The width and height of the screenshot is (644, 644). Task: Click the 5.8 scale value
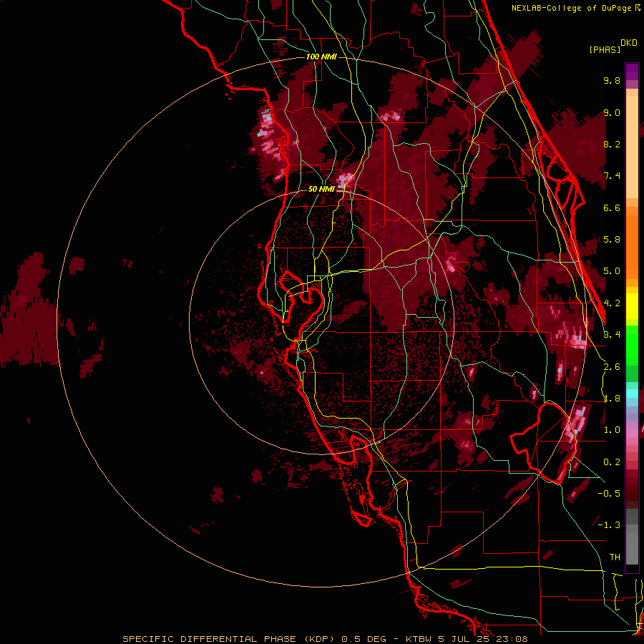coord(612,240)
